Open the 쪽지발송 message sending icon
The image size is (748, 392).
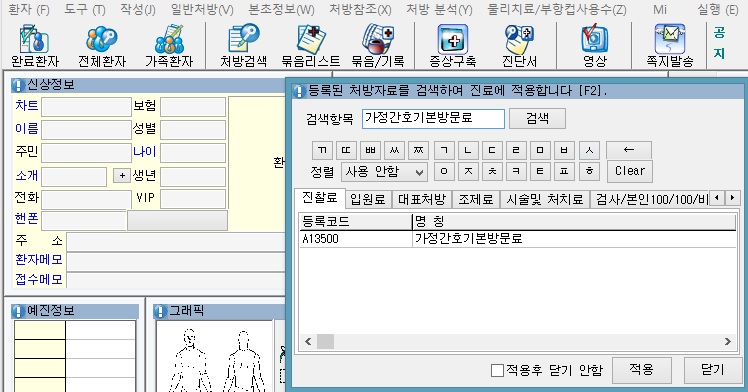click(670, 46)
